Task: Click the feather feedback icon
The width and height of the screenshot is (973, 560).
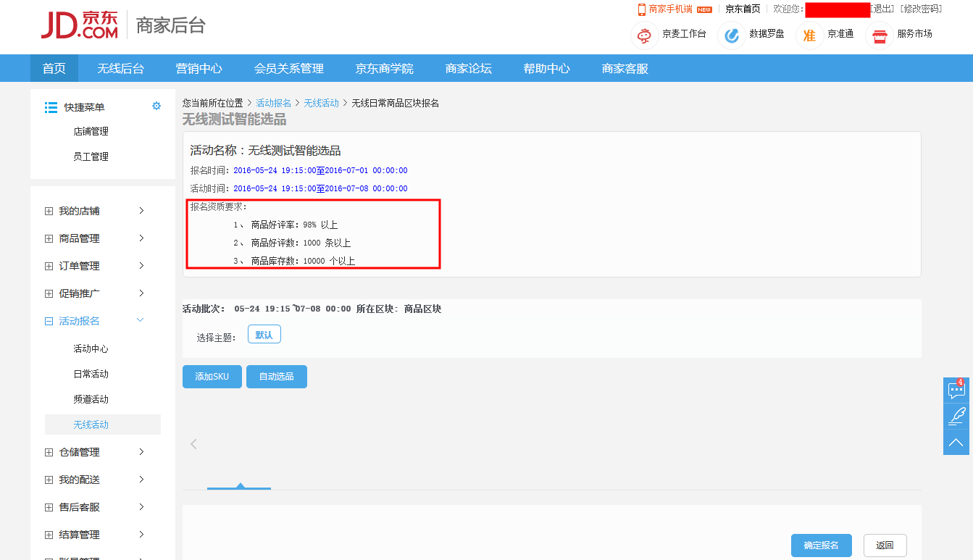Action: point(956,416)
